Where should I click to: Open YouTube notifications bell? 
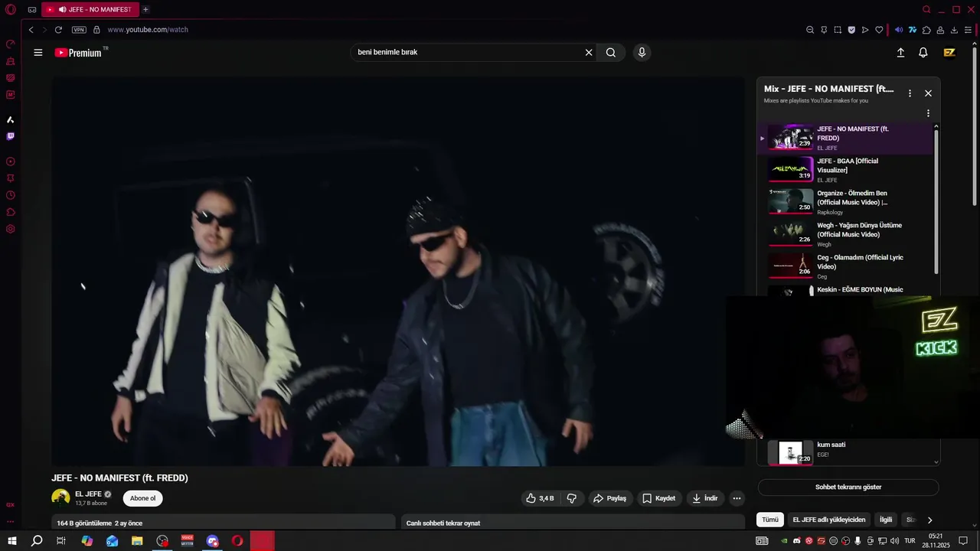923,53
